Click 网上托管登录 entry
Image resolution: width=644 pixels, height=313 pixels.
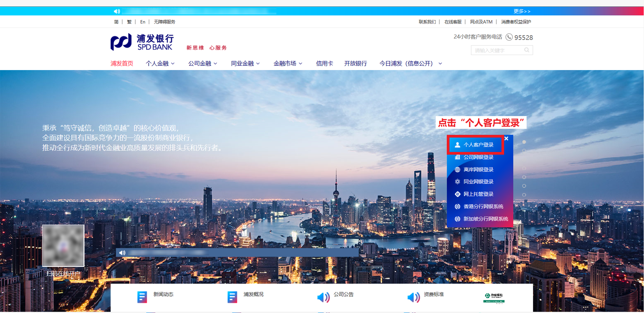pos(478,194)
